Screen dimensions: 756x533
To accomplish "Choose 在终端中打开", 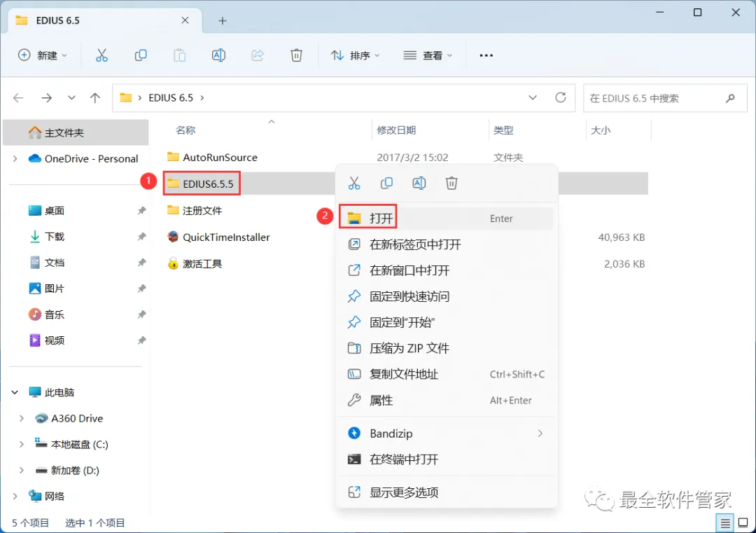I will click(447, 459).
